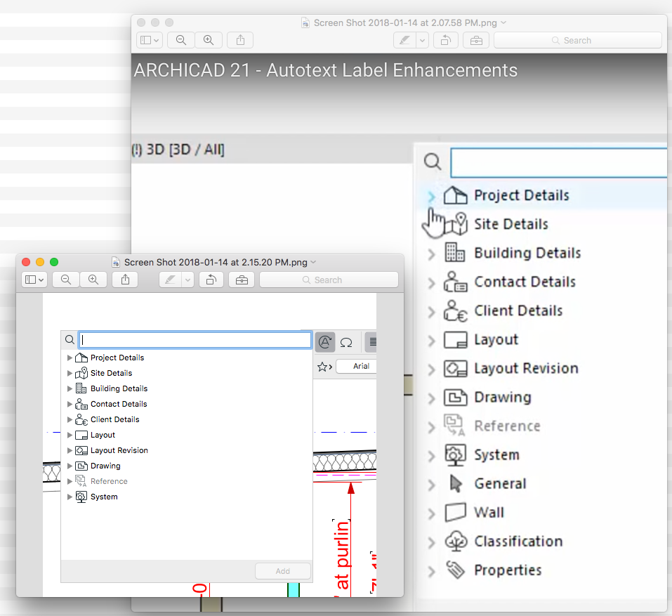
Task: Open the markup toolbox in back Preview window
Action: click(476, 40)
